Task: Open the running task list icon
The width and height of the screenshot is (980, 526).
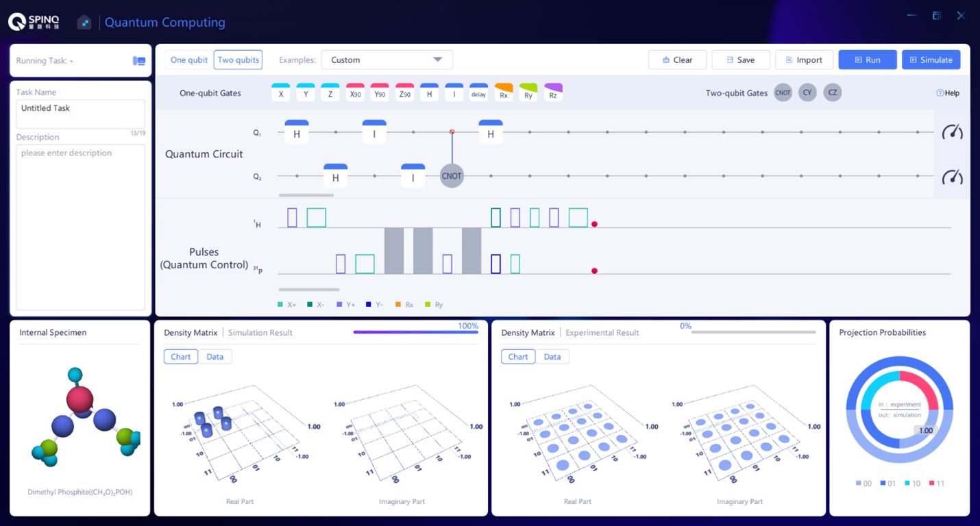Action: click(139, 61)
